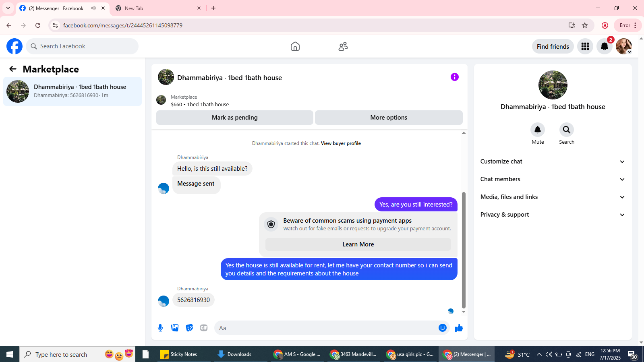Open the Windows Start menu

[x=10, y=354]
